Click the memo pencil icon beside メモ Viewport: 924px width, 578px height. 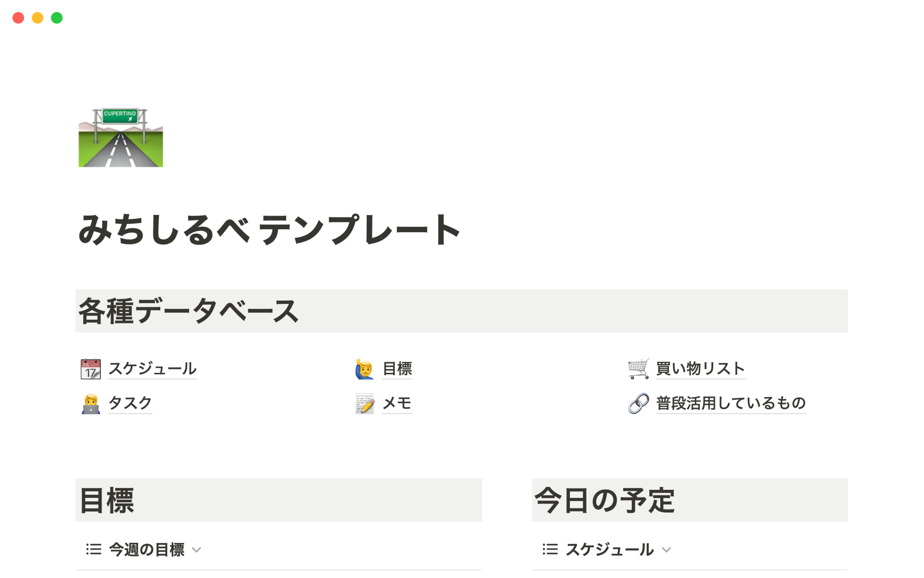[364, 404]
